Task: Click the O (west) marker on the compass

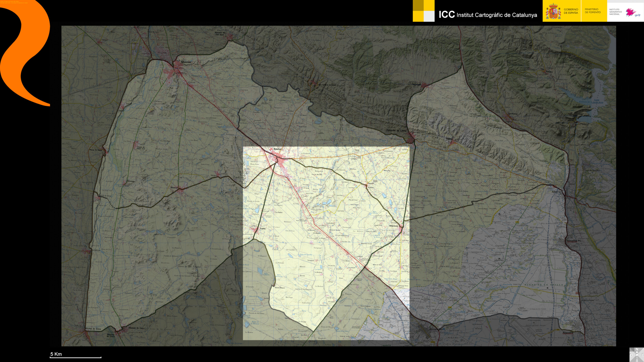Action: (631, 355)
